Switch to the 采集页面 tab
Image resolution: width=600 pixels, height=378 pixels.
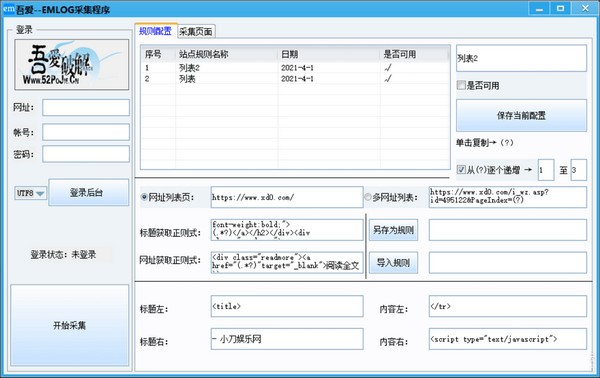(196, 32)
